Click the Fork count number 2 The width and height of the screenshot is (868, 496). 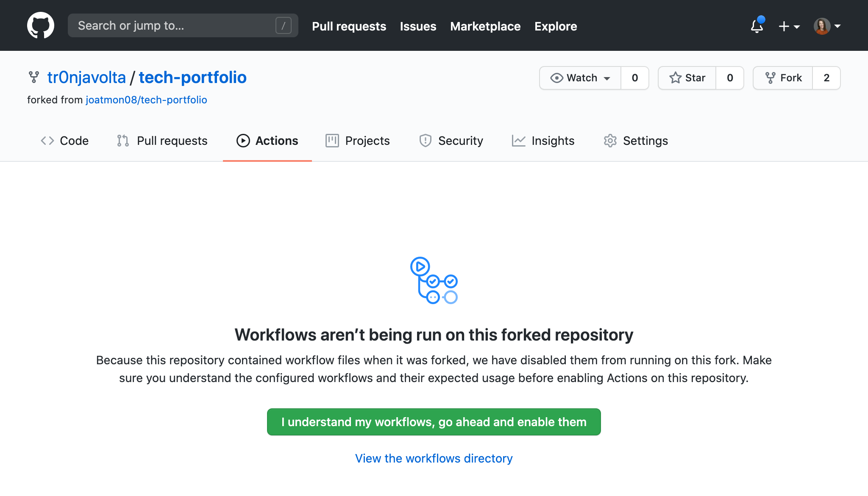(826, 78)
